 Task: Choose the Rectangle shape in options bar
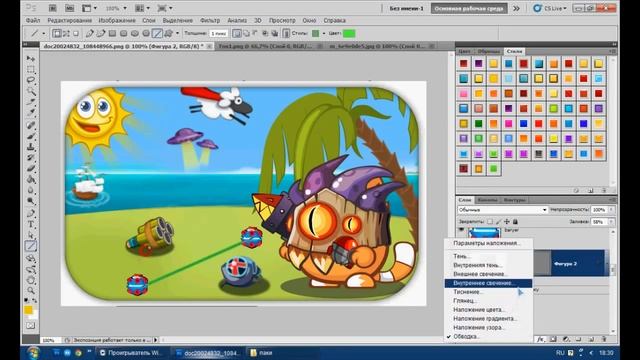pyautogui.click(x=112, y=33)
